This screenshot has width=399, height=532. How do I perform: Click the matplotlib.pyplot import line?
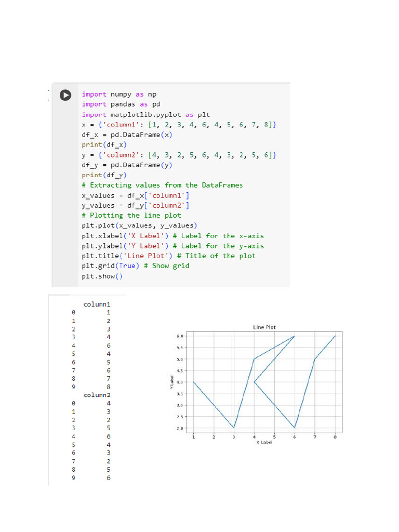point(145,115)
